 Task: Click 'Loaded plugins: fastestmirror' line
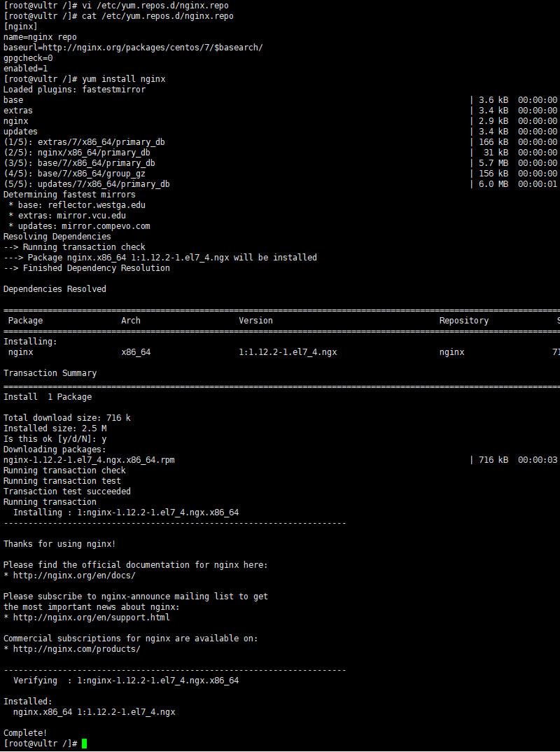[74, 90]
